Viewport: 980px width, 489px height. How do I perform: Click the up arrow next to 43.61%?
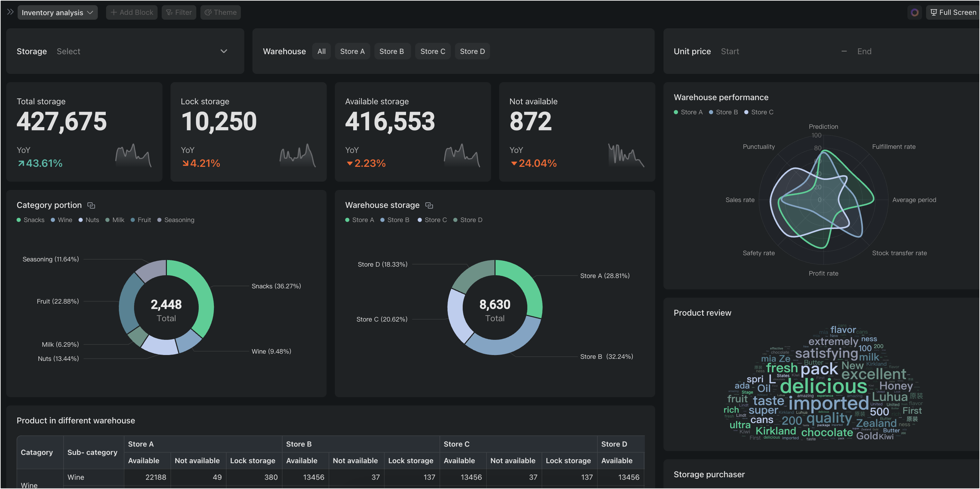21,163
